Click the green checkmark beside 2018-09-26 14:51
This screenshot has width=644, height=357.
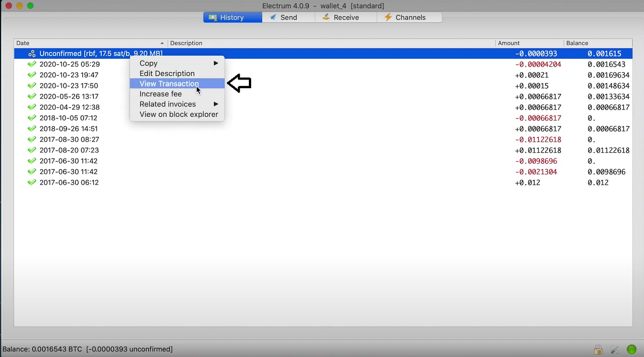32,129
